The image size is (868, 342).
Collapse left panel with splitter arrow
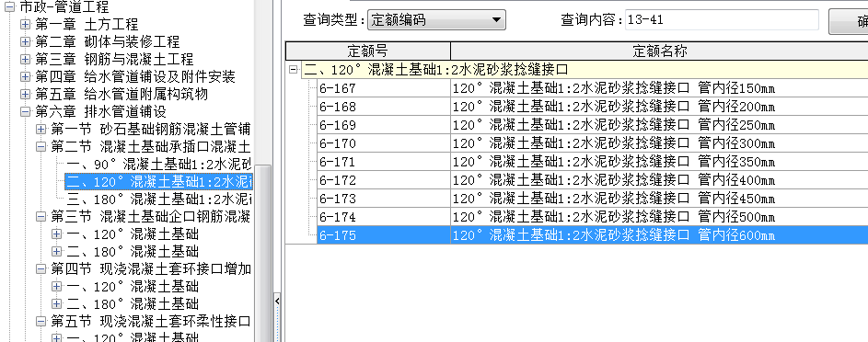277,302
